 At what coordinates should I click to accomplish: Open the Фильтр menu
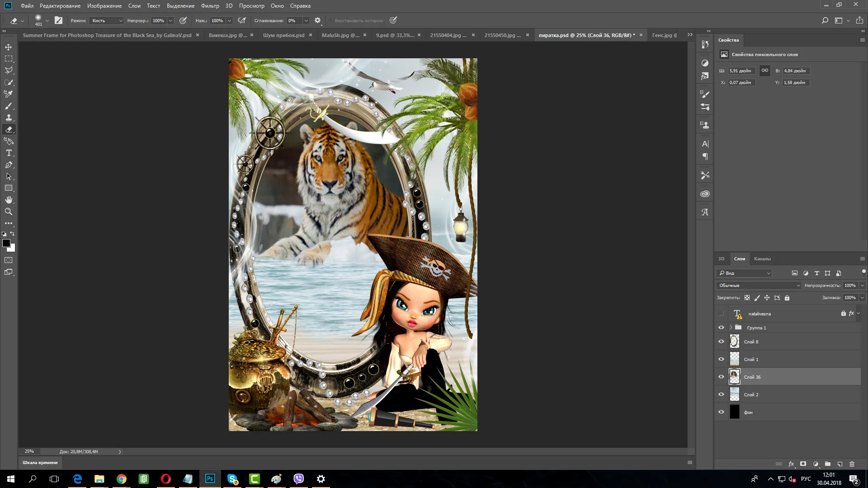coord(210,6)
